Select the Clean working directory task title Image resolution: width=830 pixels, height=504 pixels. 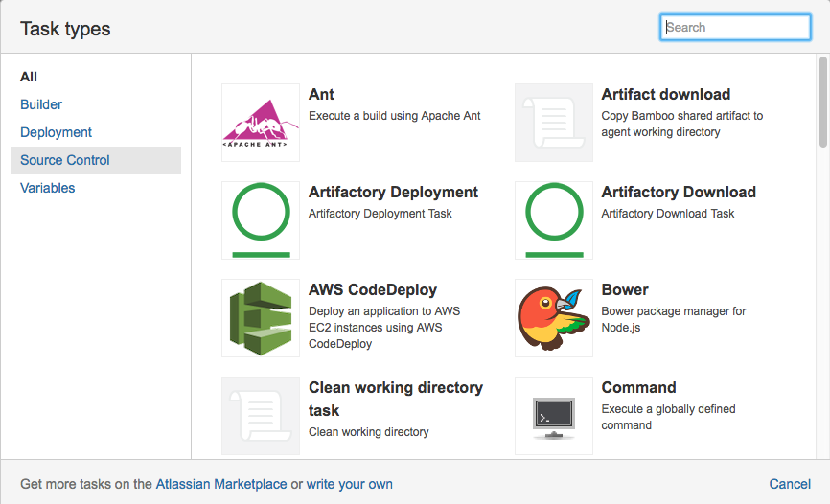[x=396, y=399]
